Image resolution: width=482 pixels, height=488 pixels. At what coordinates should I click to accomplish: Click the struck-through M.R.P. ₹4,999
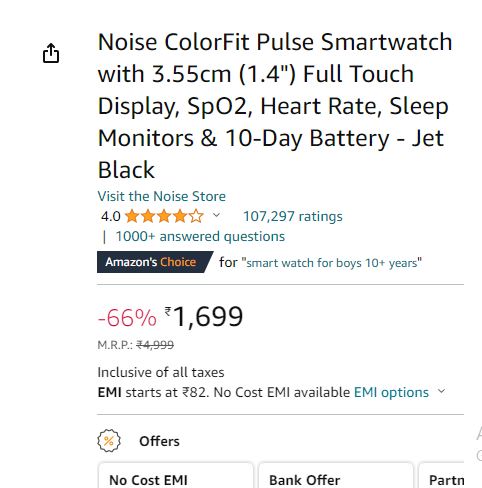135,345
